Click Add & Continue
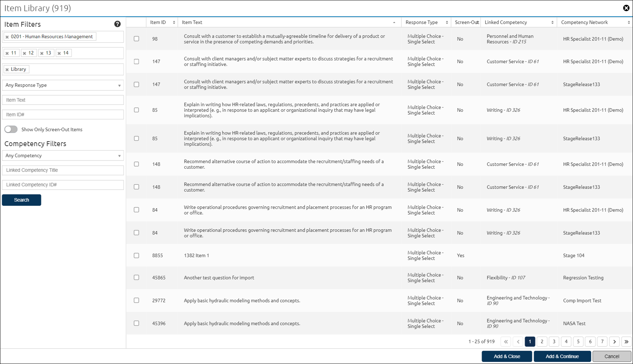Screen dimensions: 633x364 [562, 356]
